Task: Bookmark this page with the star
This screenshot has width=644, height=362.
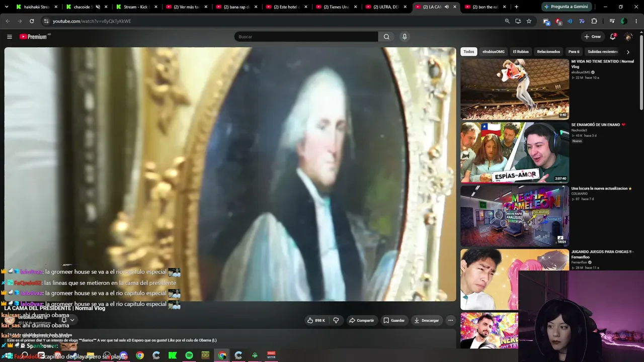Action: pyautogui.click(x=529, y=21)
